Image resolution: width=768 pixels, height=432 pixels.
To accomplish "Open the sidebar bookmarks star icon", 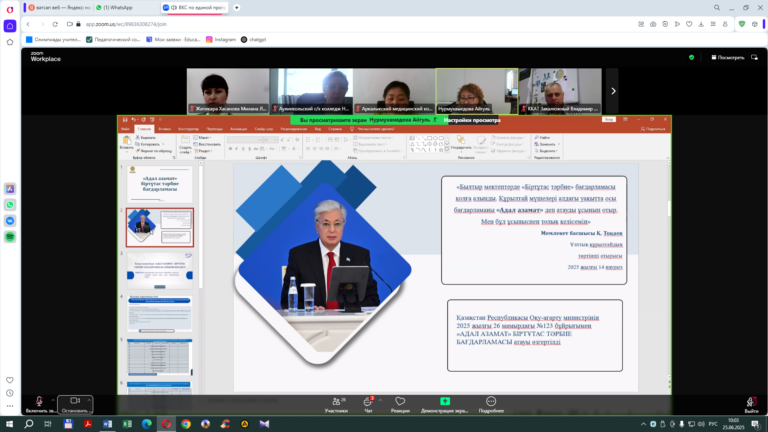I will [x=10, y=42].
